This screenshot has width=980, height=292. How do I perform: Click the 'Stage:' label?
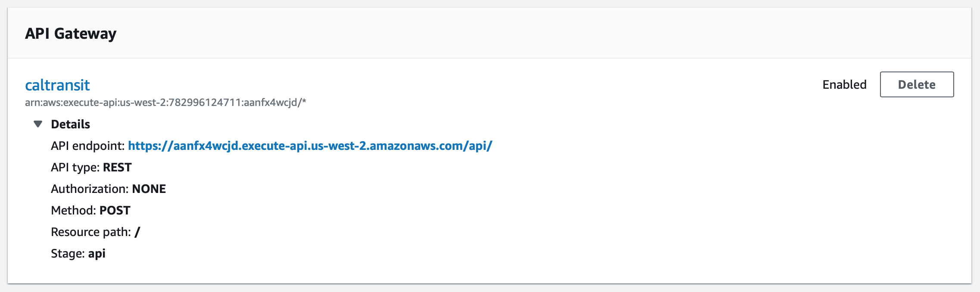click(68, 253)
